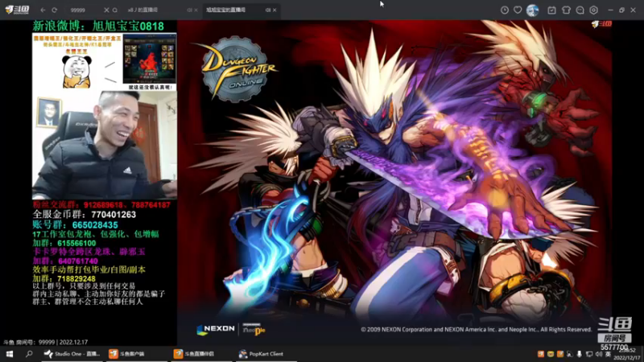Open messages via the chat bubble icon

pos(580,10)
